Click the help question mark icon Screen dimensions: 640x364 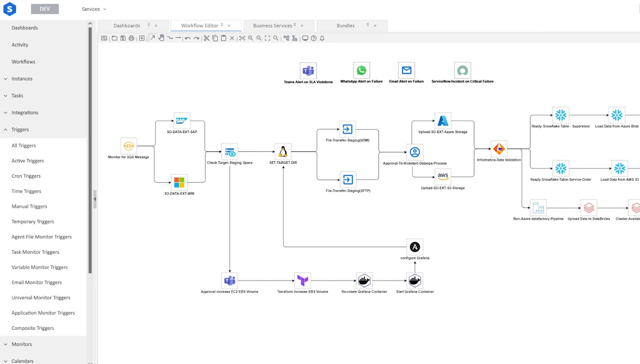314,38
